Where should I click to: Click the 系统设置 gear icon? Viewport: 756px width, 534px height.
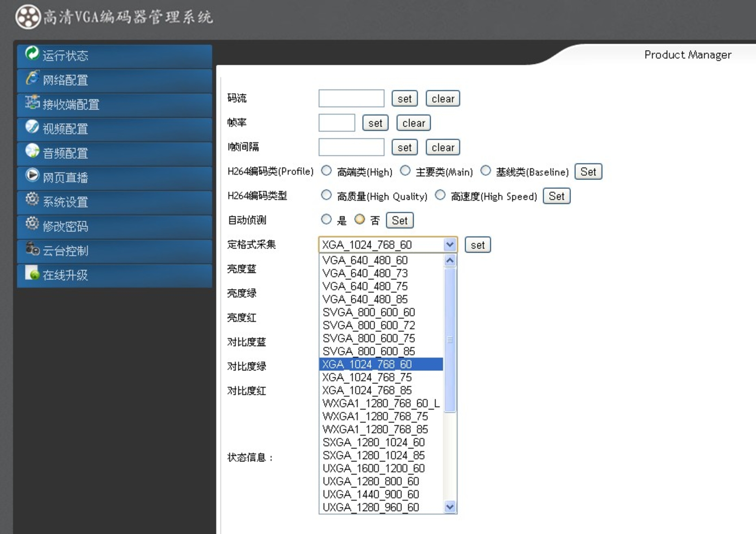coord(32,199)
